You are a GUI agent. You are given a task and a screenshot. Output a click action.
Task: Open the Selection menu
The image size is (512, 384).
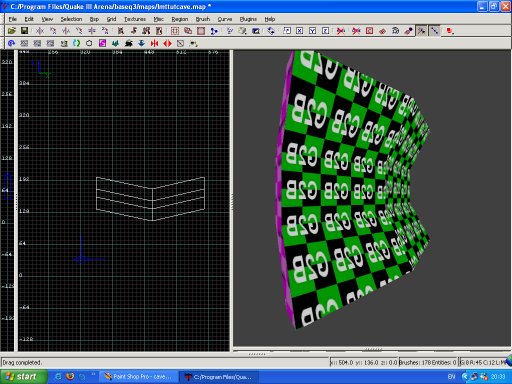71,19
